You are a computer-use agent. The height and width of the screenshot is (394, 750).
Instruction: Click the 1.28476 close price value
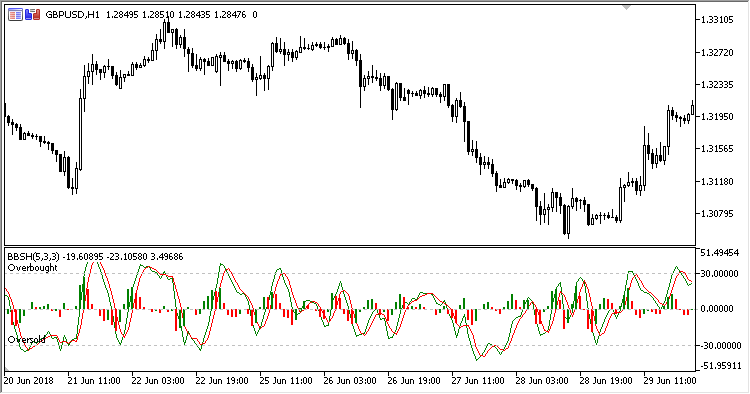pyautogui.click(x=230, y=15)
